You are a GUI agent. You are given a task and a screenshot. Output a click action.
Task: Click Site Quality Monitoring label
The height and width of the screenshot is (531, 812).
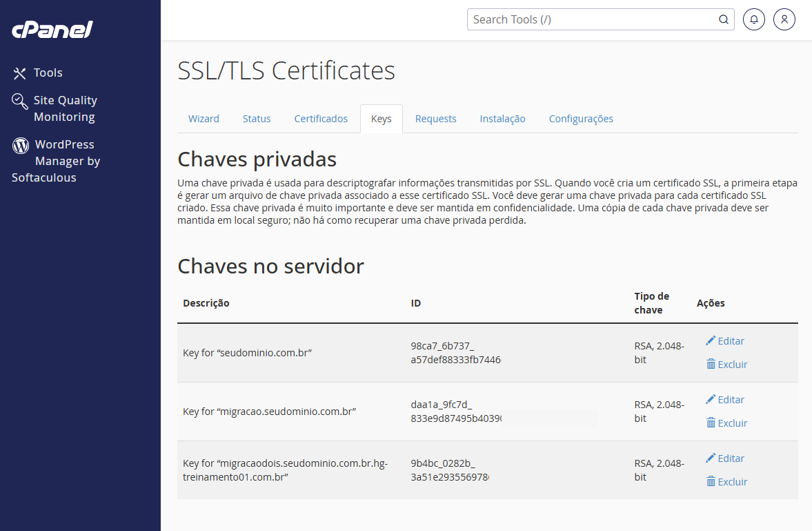tap(66, 108)
